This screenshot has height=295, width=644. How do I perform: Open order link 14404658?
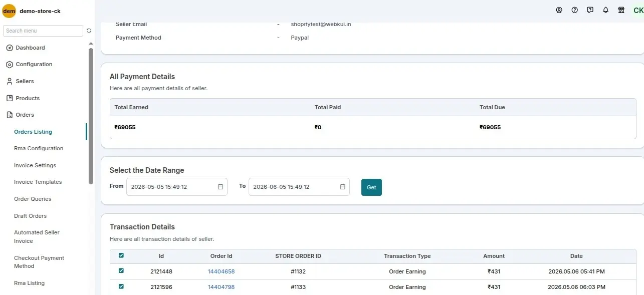[221, 271]
